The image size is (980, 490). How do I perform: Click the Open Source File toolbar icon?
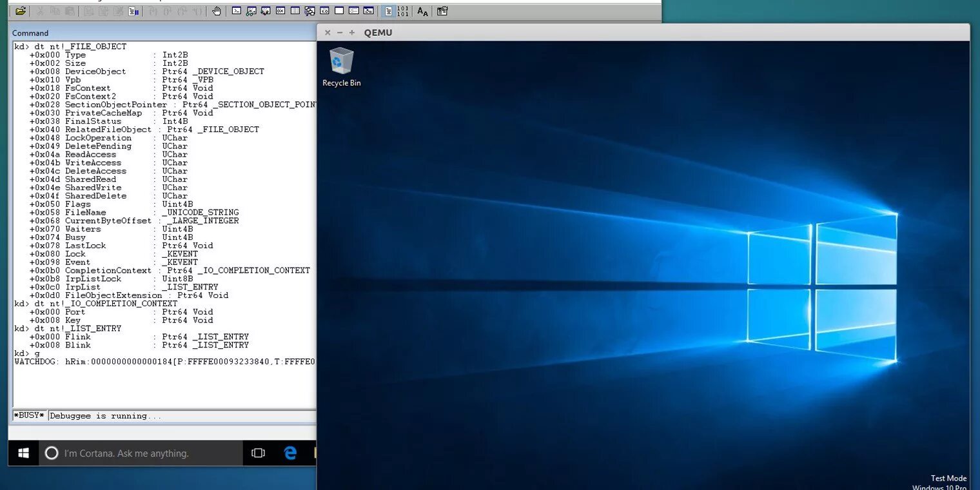point(21,11)
